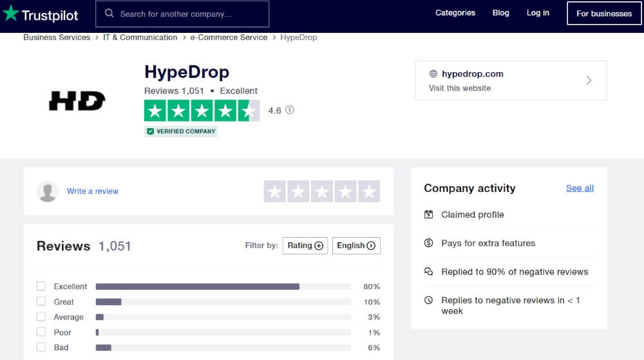Rate two stars in review widget
Viewport: 644px width, 360px height.
click(298, 191)
